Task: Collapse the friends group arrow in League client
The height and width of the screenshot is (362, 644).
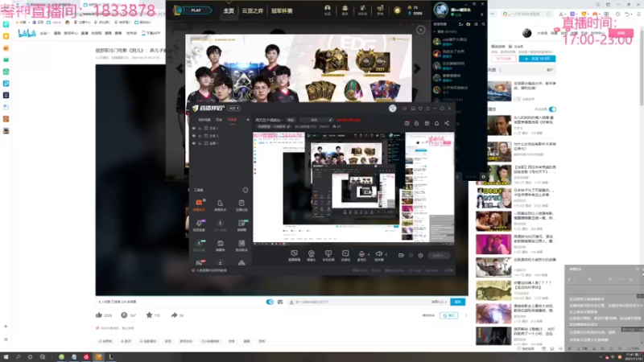Action: tap(435, 31)
